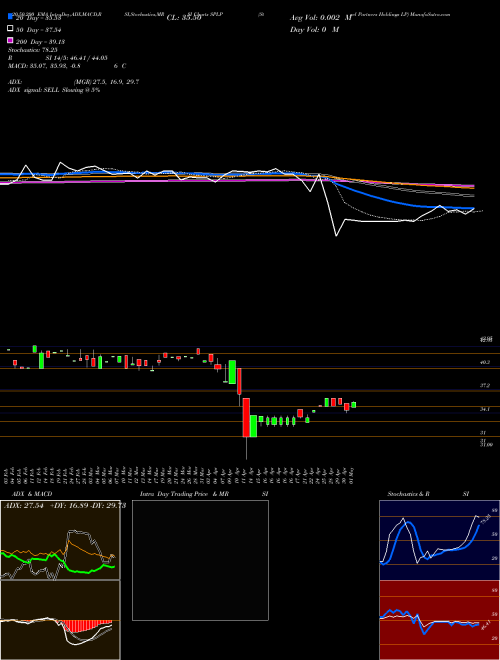The width and height of the screenshot is (500, 660).
Task: Click the ADX chart with green line
Action: (x=60, y=540)
